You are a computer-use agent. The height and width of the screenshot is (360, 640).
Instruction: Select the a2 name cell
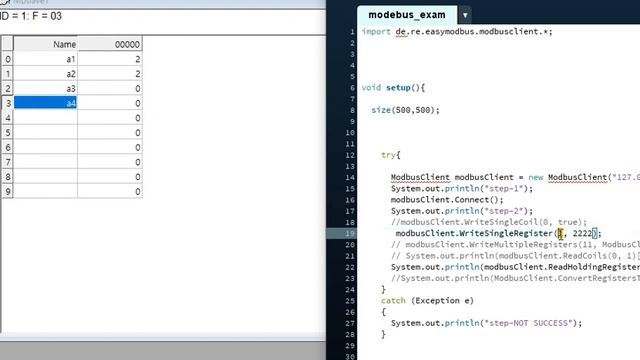(45, 74)
